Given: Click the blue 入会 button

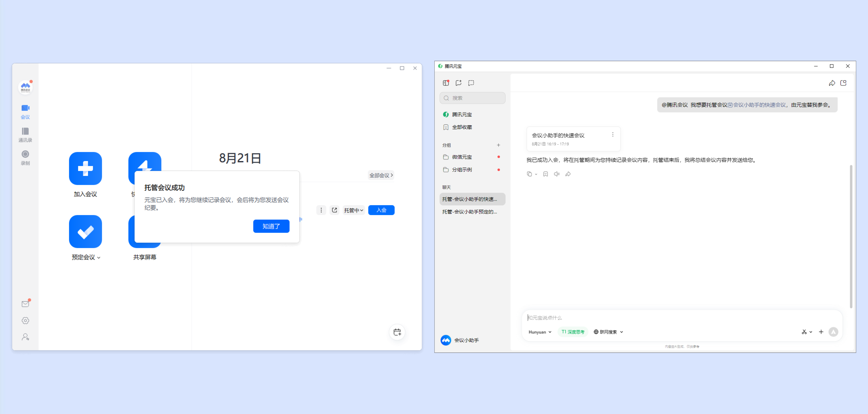Looking at the screenshot, I should pyautogui.click(x=381, y=210).
